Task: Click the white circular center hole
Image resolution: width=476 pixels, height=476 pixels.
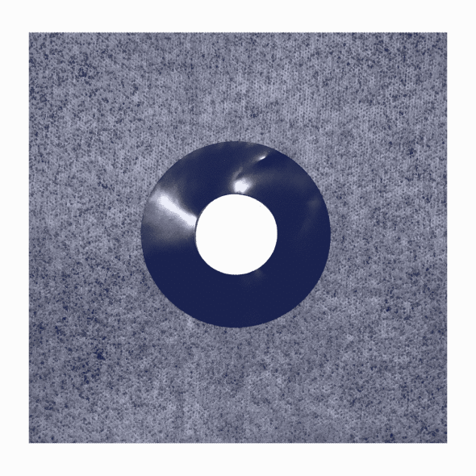Action: pos(236,234)
